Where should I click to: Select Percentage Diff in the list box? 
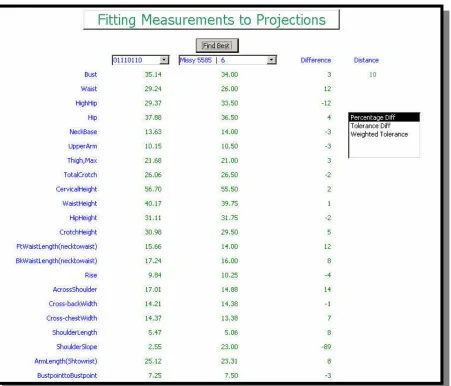pos(384,117)
